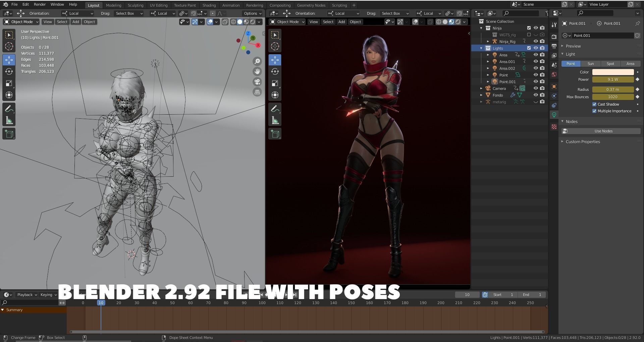Open the Object Constraints properties tab
The image size is (644, 342).
click(x=554, y=105)
